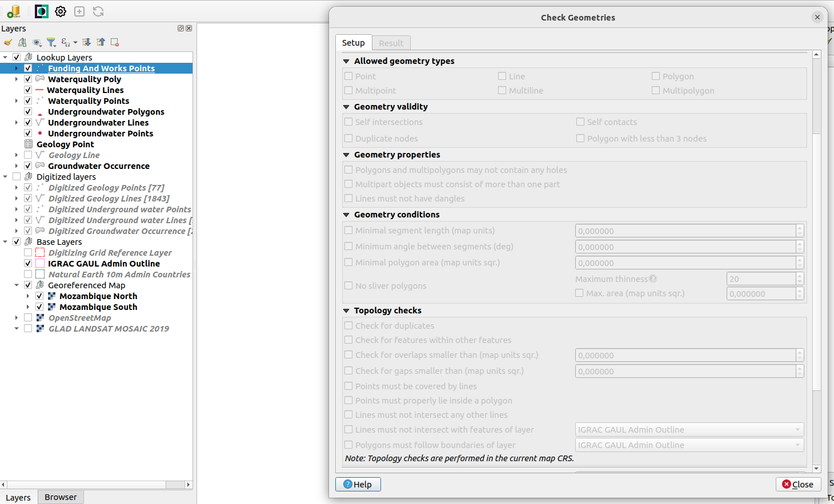Add a new group in Layers panel

click(22, 42)
